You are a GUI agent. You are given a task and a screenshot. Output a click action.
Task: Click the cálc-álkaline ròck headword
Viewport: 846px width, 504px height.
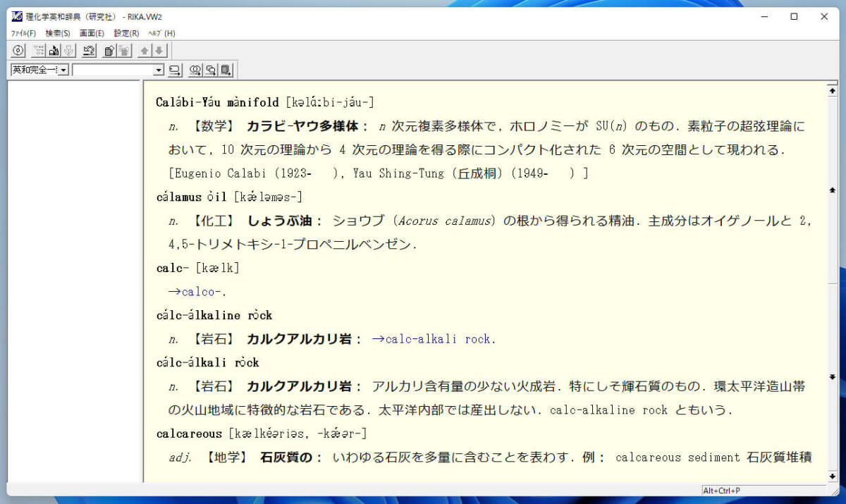pos(214,315)
